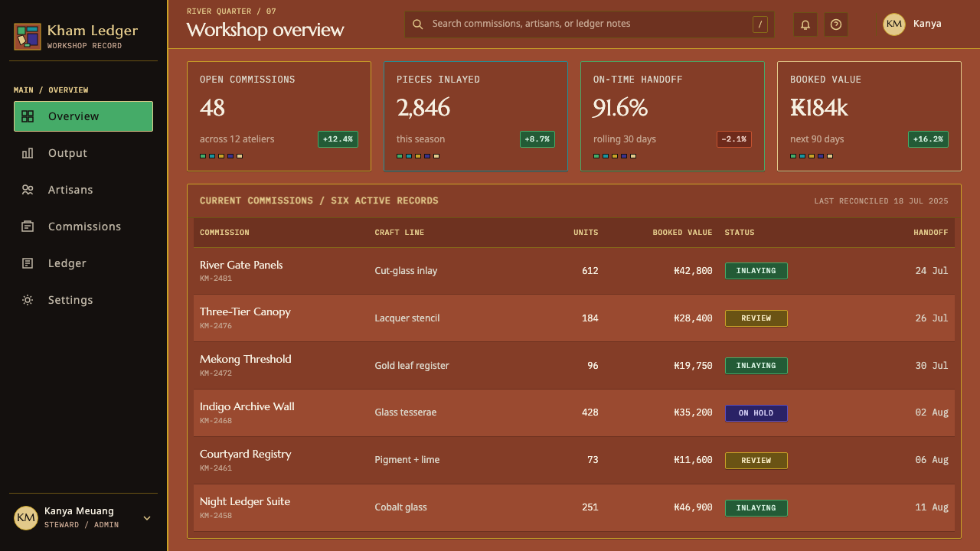Click the Overview grid icon in sidebar
The height and width of the screenshot is (551, 980).
pos(28,116)
